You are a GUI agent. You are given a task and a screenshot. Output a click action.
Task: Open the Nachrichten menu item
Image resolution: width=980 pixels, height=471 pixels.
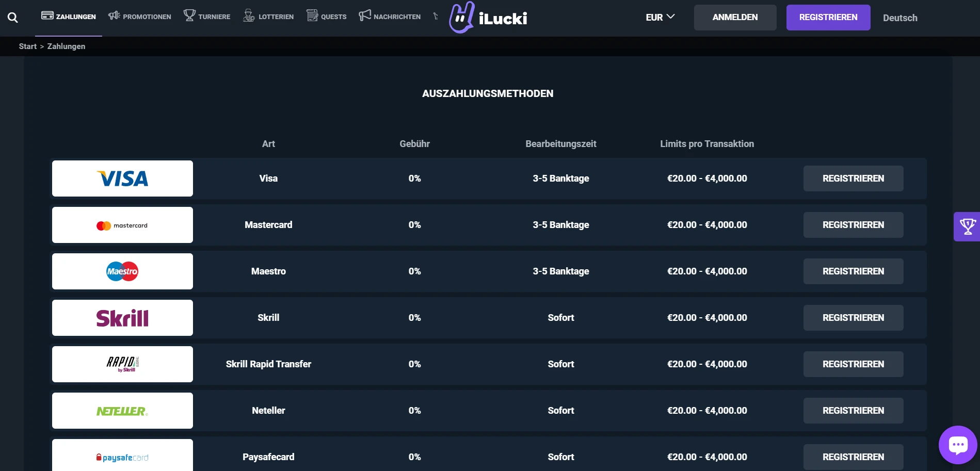tap(390, 17)
